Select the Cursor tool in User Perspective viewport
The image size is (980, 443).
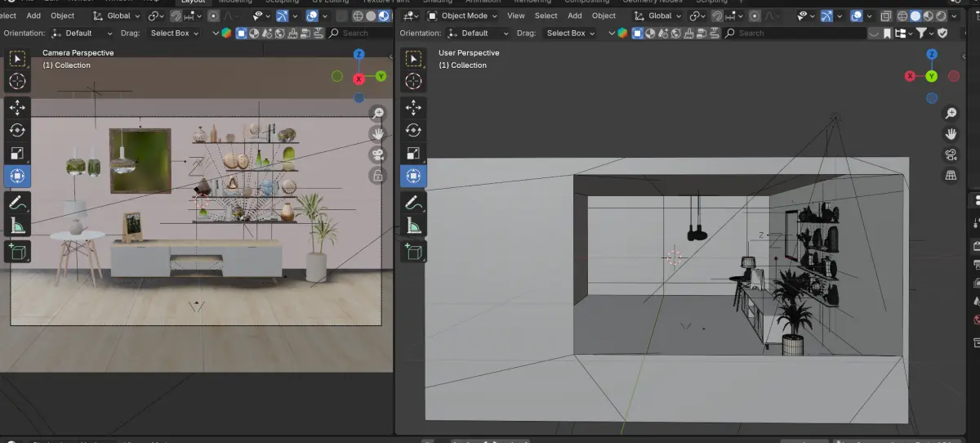click(413, 81)
